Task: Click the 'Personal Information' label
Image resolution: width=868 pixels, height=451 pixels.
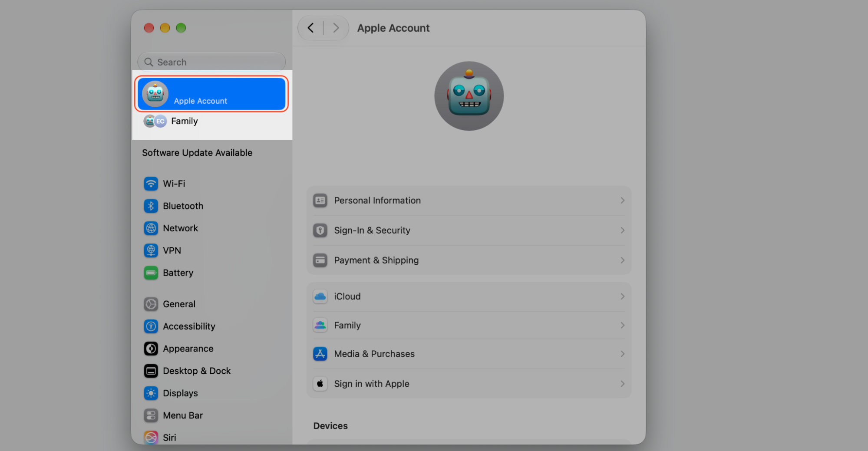Action: [377, 201]
